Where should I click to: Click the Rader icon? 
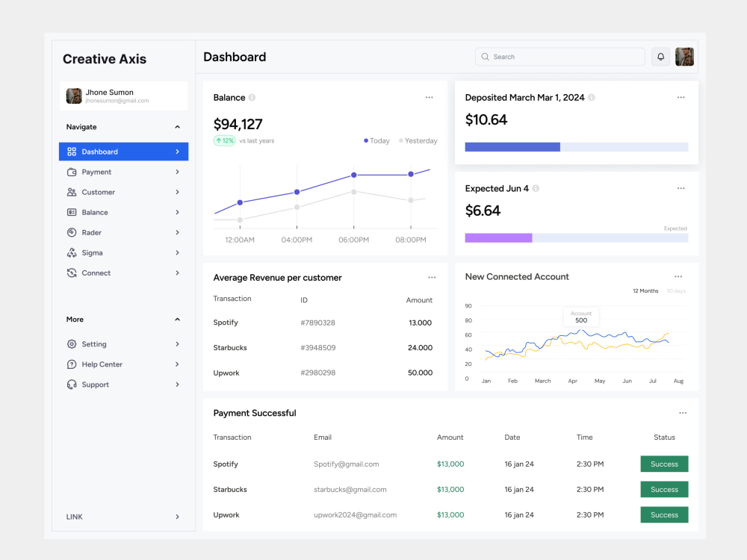[x=72, y=232]
